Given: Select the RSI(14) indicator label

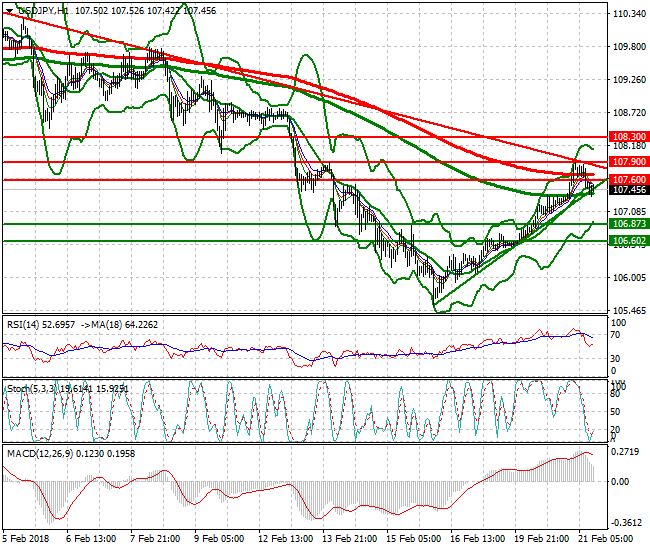Looking at the screenshot, I should point(23,325).
